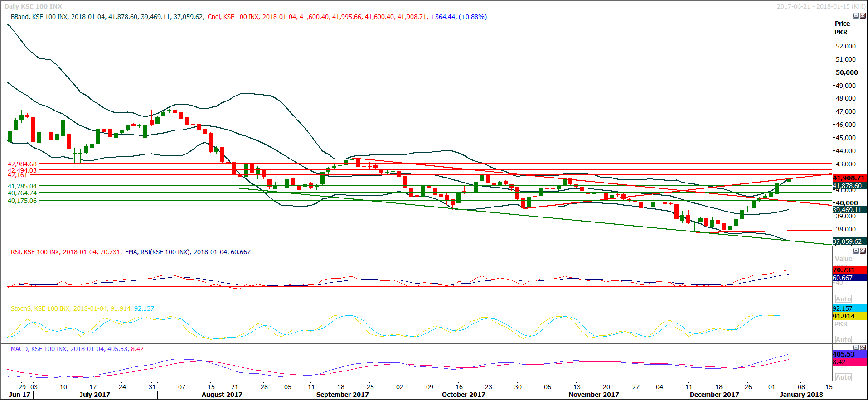Viewport: 868px width, 400px height.
Task: Select the 39,469.11 axis value tag
Action: click(849, 210)
